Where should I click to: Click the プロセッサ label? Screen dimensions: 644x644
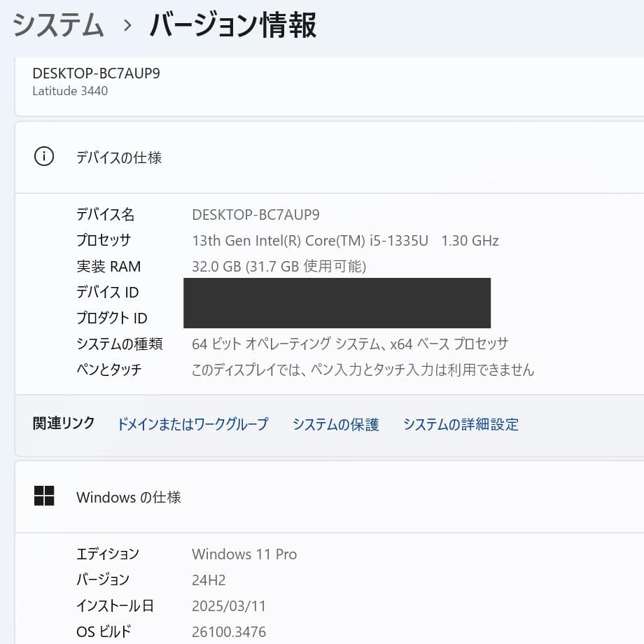104,240
